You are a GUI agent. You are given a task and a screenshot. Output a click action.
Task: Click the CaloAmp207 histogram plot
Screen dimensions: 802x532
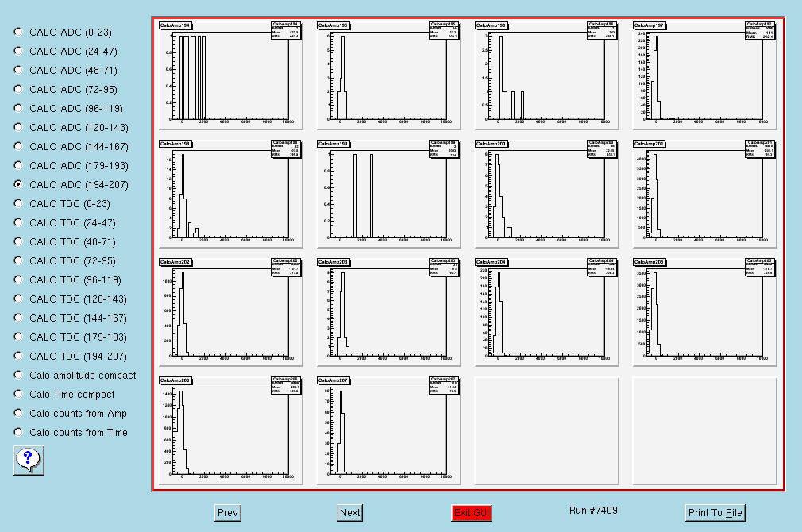click(x=389, y=430)
